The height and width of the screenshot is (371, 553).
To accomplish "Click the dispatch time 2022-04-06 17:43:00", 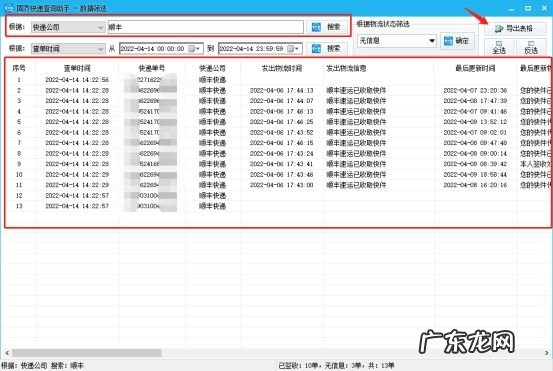I will coord(281,185).
